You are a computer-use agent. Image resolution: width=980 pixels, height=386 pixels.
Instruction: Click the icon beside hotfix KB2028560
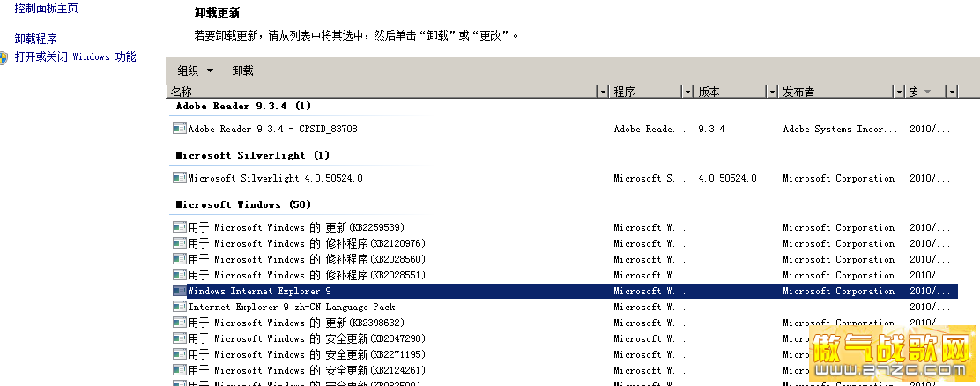tap(180, 258)
